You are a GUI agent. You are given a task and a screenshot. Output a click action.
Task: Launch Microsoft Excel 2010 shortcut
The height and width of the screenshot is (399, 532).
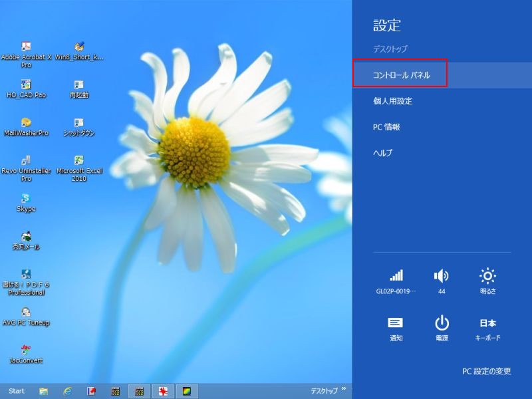(x=79, y=161)
